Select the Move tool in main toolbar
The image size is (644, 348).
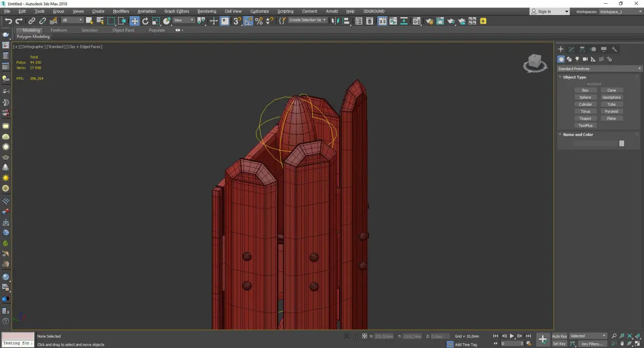tap(134, 21)
